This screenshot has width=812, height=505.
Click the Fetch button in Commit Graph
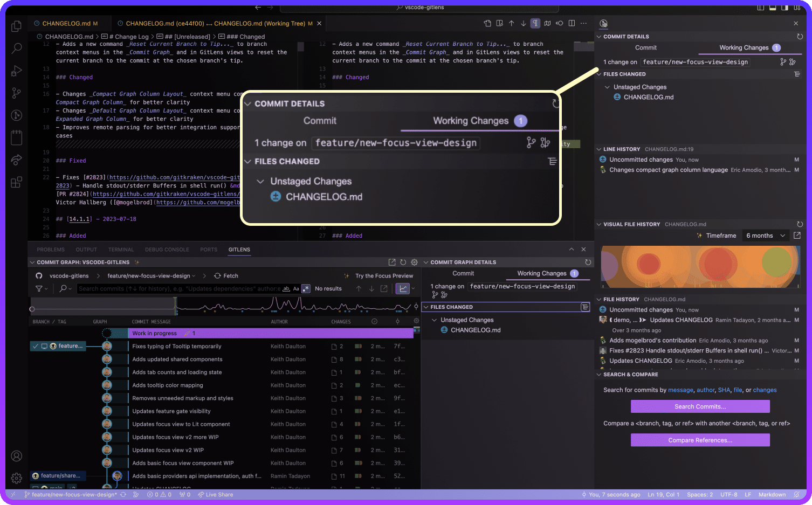[226, 275]
